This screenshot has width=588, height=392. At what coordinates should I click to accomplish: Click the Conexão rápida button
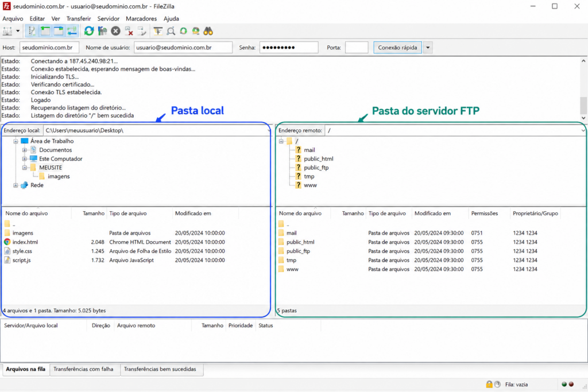397,48
